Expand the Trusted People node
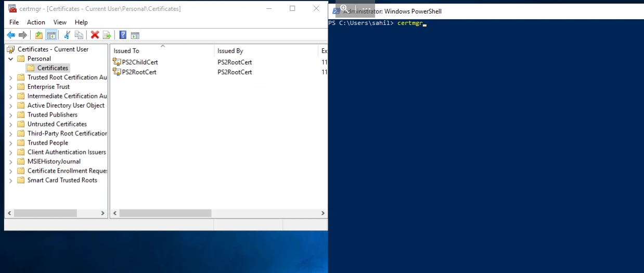This screenshot has width=644, height=273. [10, 143]
